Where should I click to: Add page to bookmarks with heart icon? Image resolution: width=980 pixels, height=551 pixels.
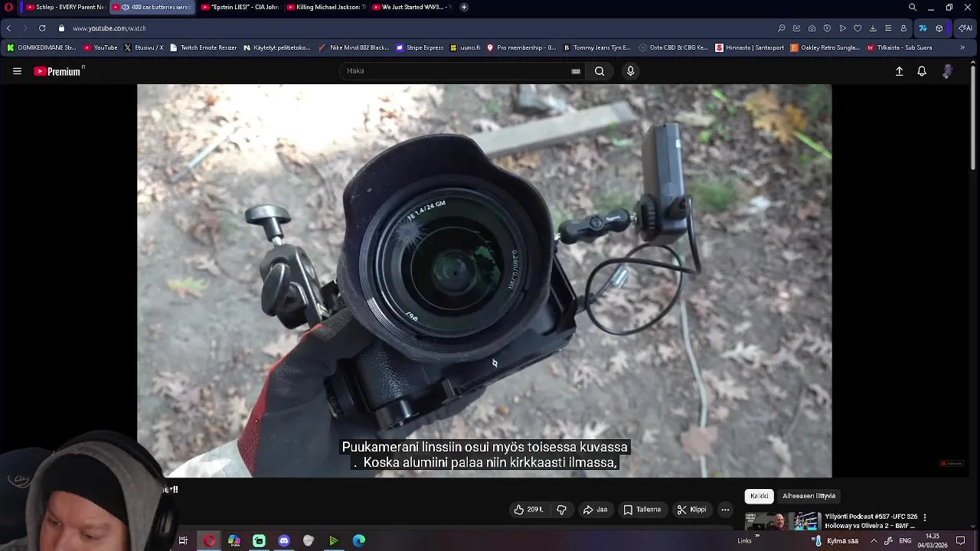point(857,28)
